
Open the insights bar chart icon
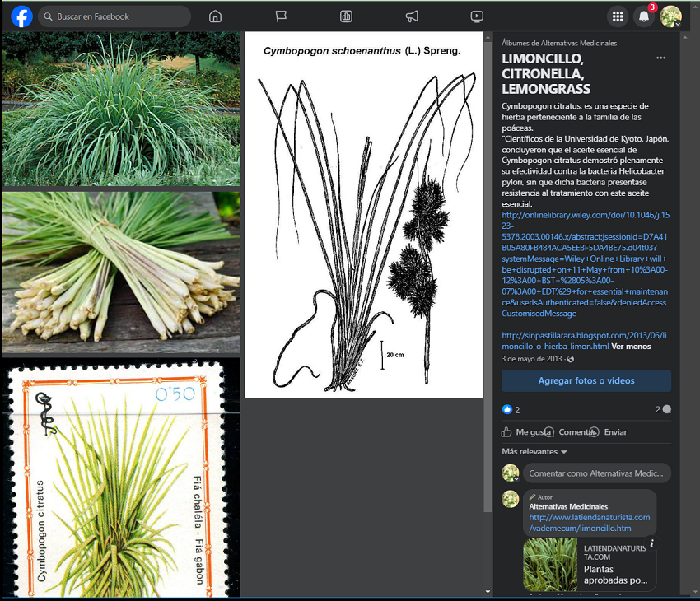pyautogui.click(x=346, y=16)
